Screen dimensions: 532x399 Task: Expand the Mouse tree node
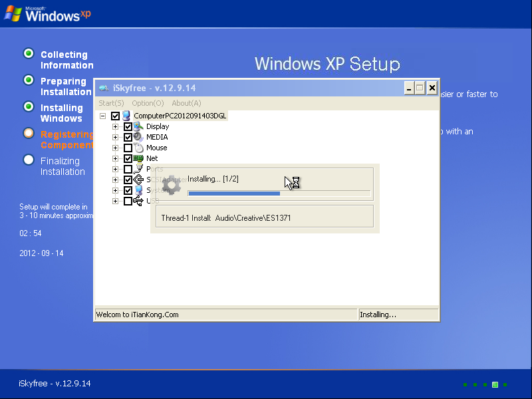pyautogui.click(x=115, y=148)
